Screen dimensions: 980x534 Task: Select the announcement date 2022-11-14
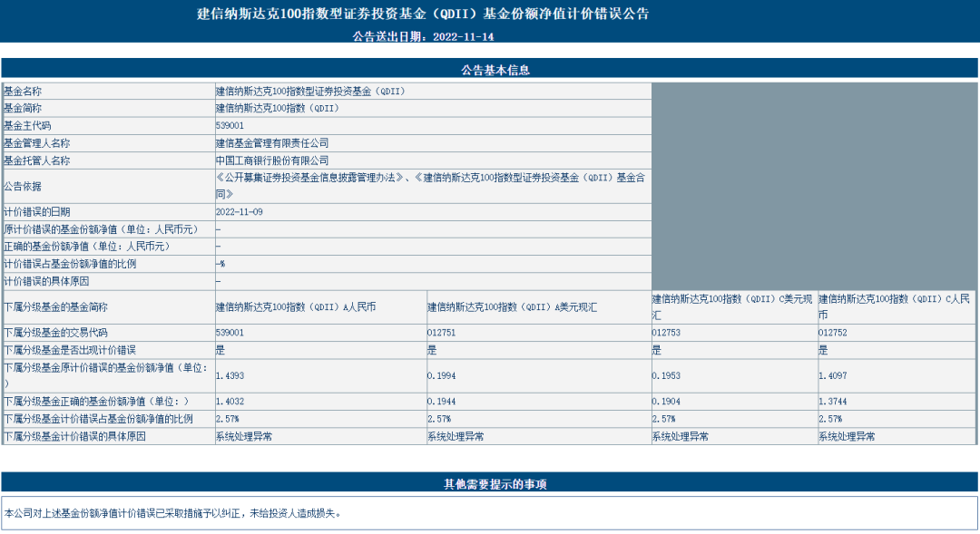pyautogui.click(x=463, y=37)
